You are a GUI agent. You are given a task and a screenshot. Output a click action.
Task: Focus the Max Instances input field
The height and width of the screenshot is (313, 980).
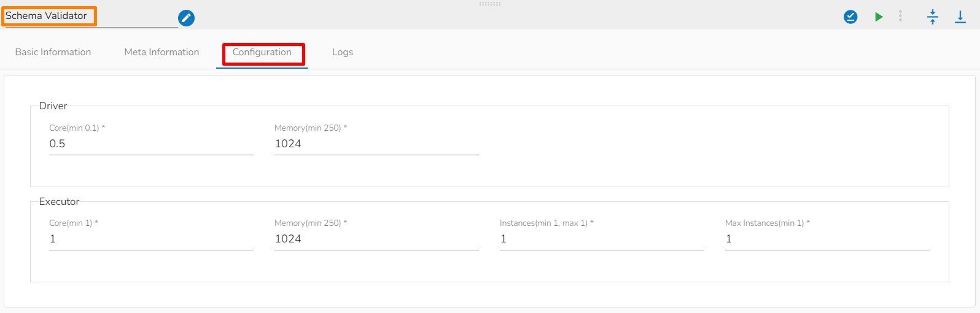pos(827,239)
